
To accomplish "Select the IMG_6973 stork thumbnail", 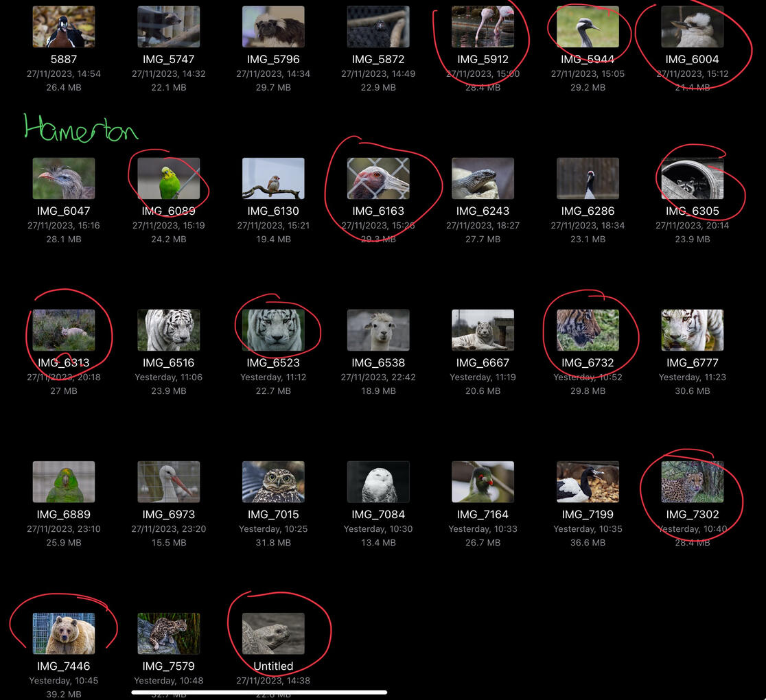I will point(168,482).
